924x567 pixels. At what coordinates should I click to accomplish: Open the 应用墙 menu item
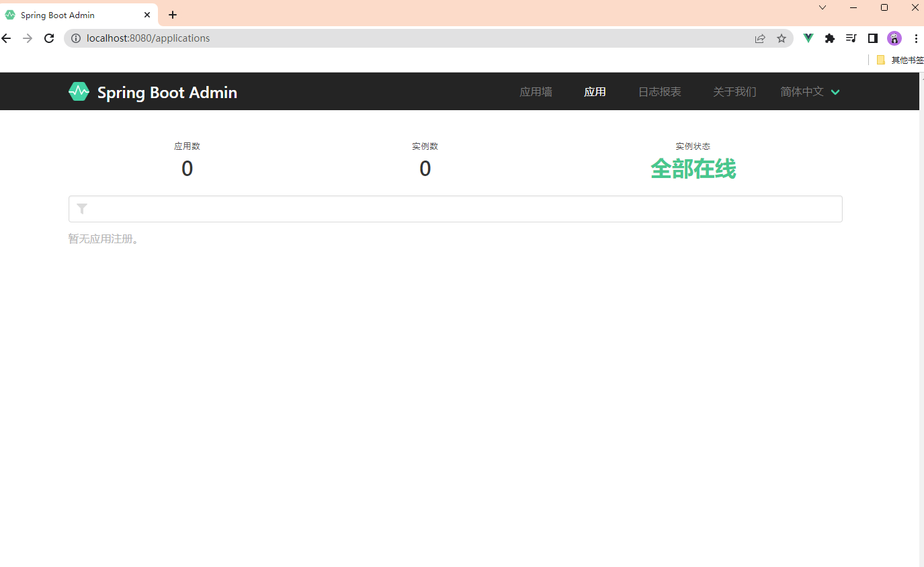536,91
